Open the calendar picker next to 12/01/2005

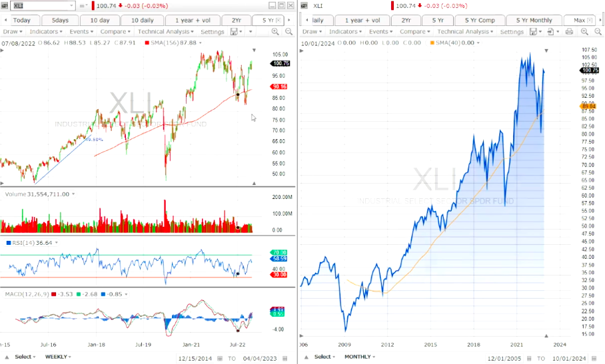(529, 358)
